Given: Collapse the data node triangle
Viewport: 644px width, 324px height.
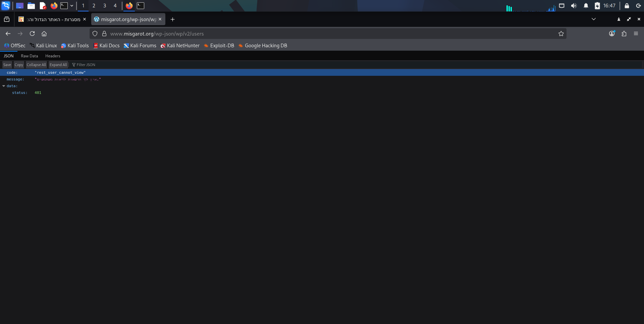Looking at the screenshot, I should pyautogui.click(x=4, y=86).
